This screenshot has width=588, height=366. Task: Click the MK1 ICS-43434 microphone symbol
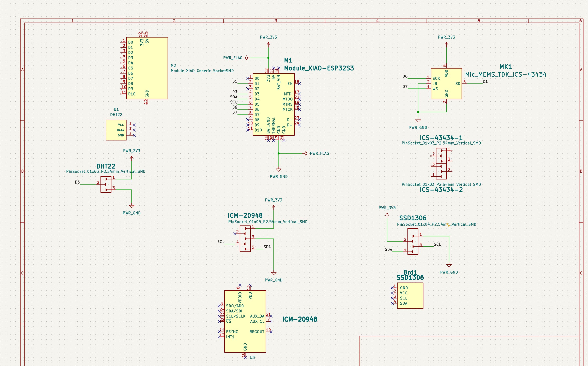(x=446, y=84)
